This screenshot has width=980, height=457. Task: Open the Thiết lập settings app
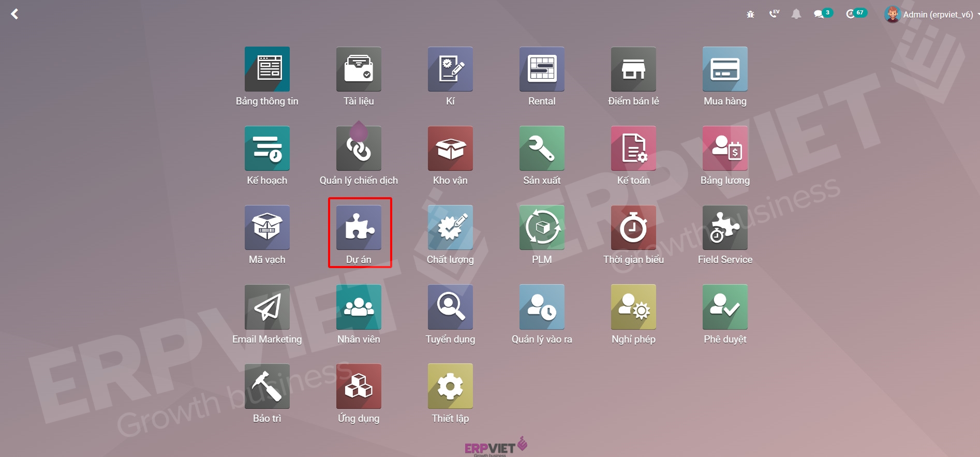[x=450, y=386]
